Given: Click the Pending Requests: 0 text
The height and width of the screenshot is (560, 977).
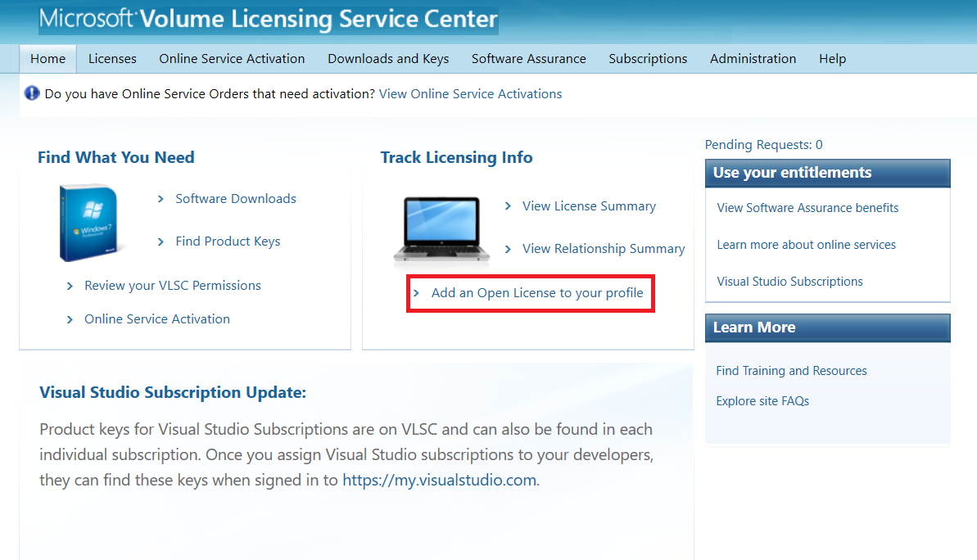Looking at the screenshot, I should click(763, 144).
